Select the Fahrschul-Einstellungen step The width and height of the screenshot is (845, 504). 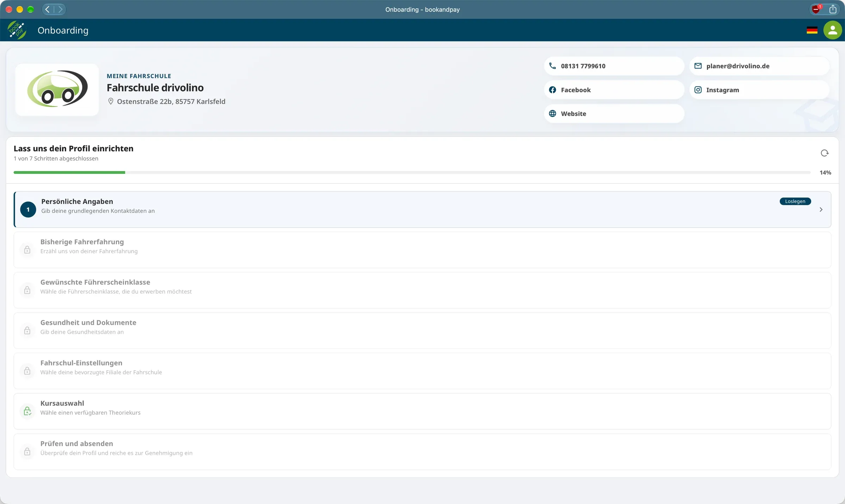(422, 371)
